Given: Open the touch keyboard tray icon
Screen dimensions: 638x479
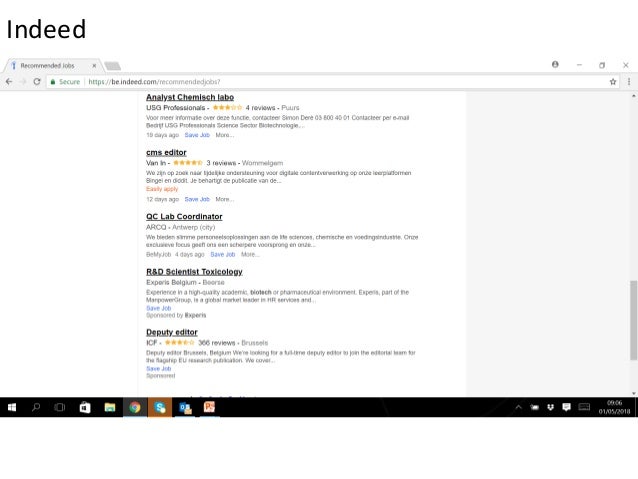Looking at the screenshot, I should [x=584, y=407].
